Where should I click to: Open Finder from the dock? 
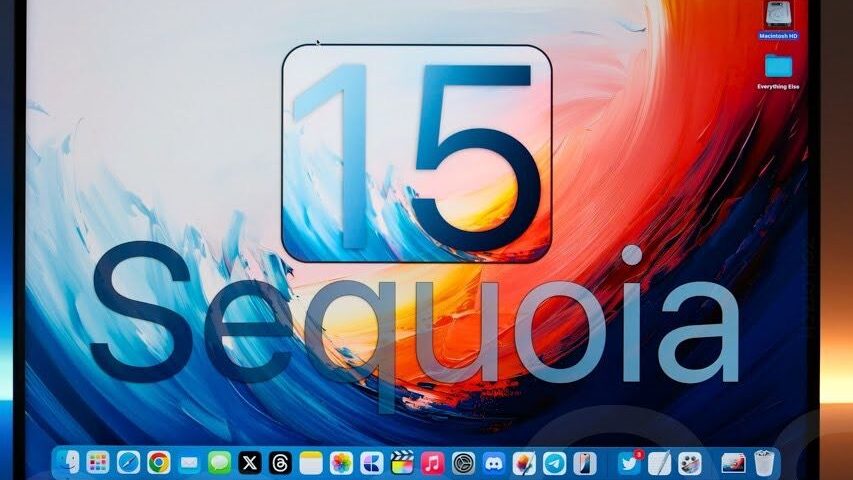[68, 463]
